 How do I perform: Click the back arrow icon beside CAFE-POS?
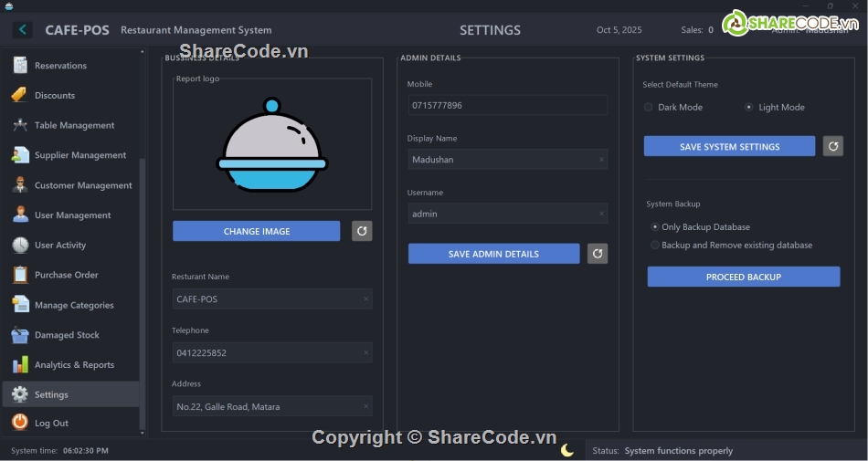[x=22, y=30]
